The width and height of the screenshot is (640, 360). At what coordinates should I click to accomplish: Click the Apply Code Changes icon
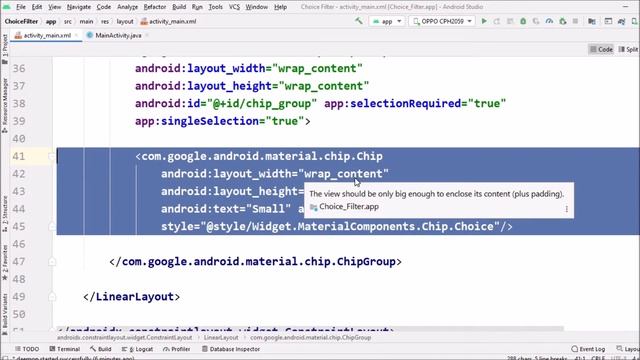pyautogui.click(x=510, y=21)
